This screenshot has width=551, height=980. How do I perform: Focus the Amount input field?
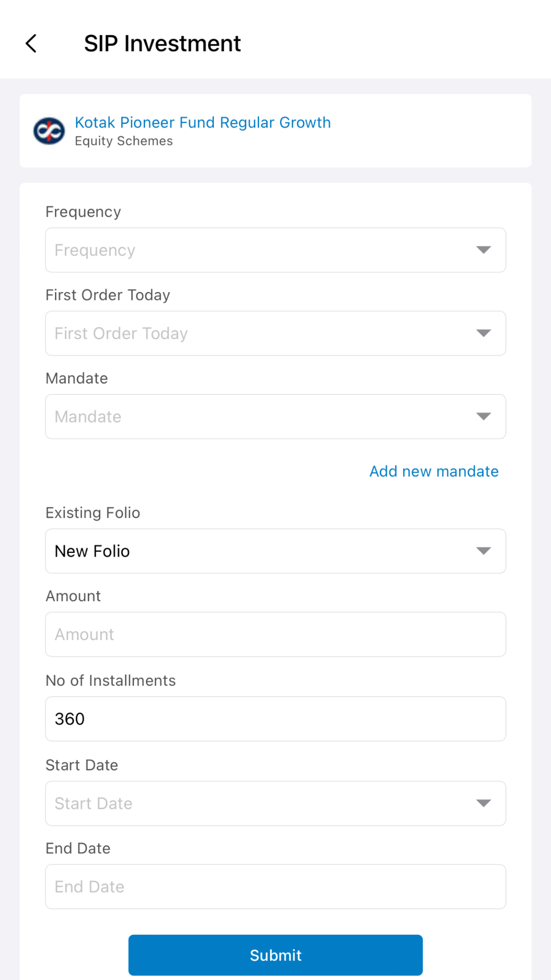click(x=275, y=634)
